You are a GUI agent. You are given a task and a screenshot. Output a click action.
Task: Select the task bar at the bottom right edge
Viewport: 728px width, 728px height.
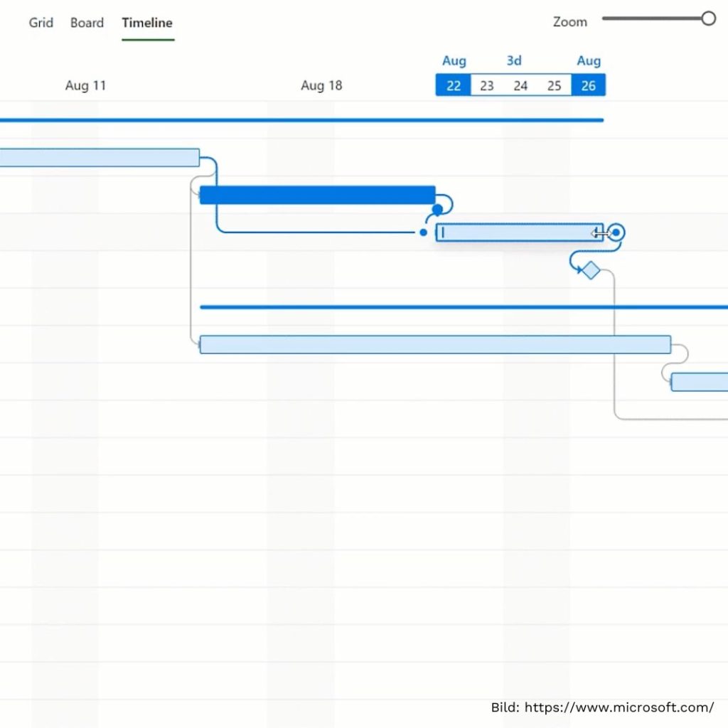tap(700, 382)
